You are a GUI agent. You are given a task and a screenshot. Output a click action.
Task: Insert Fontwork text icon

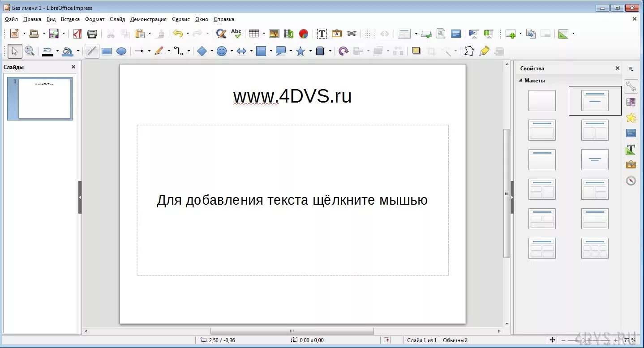(x=337, y=34)
